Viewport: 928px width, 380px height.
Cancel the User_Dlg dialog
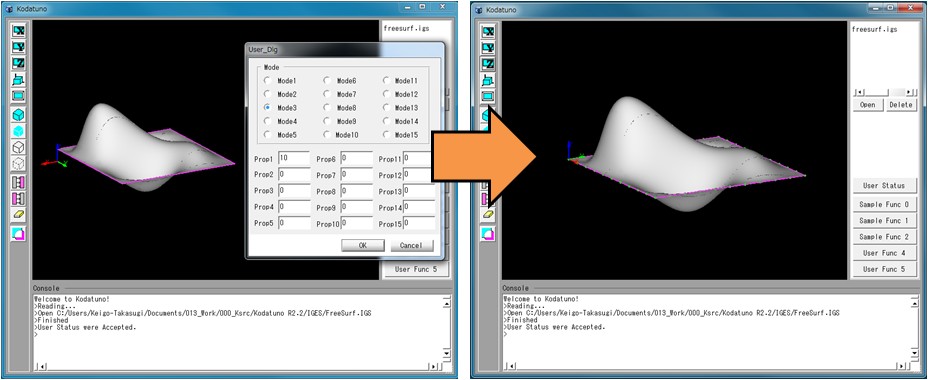tap(411, 246)
